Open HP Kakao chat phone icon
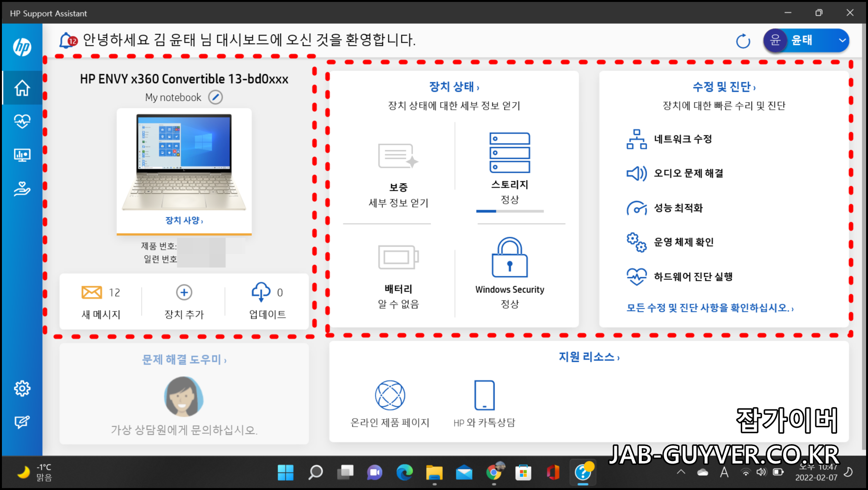This screenshot has width=868, height=490. 485,395
